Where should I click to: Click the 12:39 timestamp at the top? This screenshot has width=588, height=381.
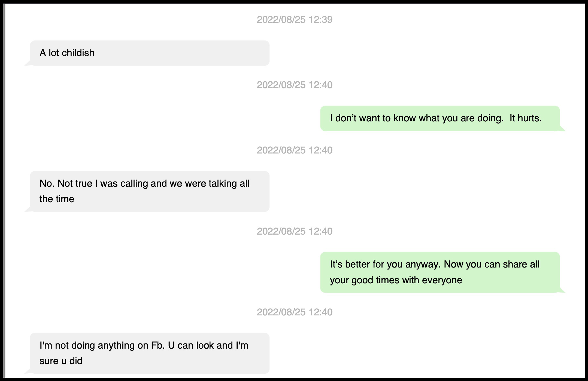(295, 20)
